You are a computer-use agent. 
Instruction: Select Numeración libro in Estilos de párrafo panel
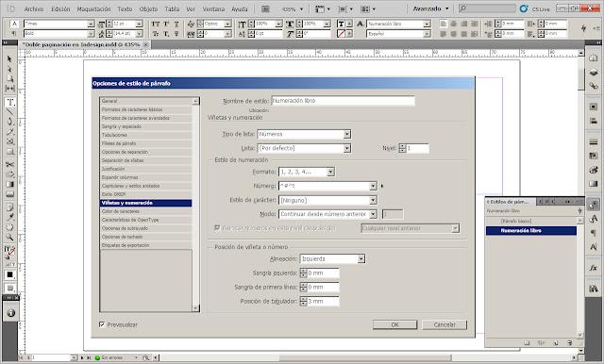click(x=531, y=230)
